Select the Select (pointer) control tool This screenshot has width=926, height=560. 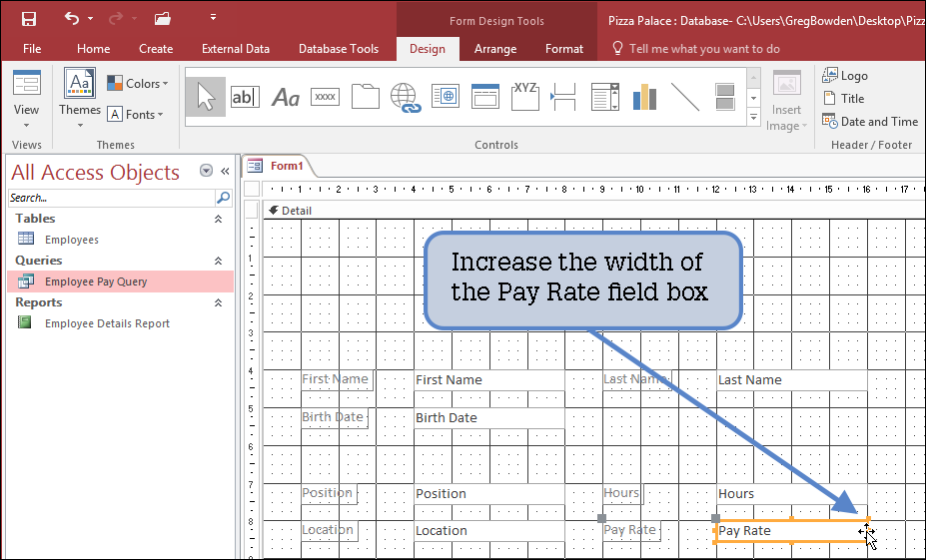click(x=206, y=97)
